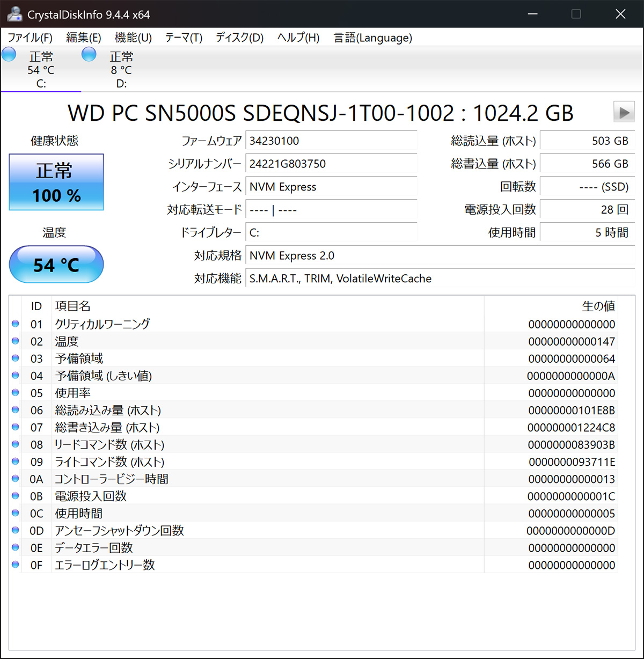Click status dot for ライトコマンド数 row
The height and width of the screenshot is (659, 644).
16,461
